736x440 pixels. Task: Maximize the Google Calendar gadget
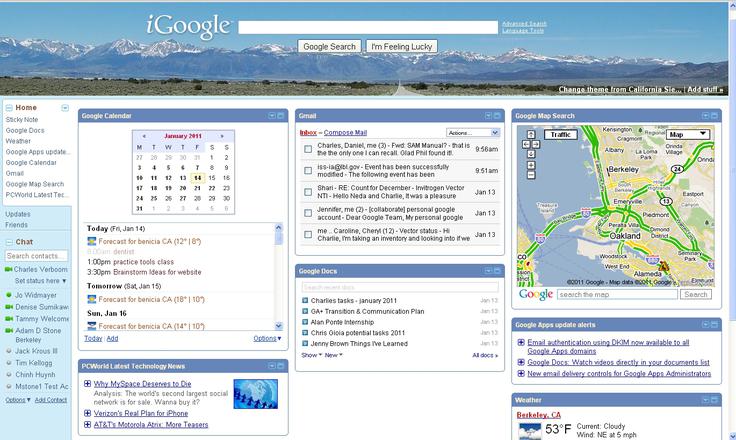281,116
